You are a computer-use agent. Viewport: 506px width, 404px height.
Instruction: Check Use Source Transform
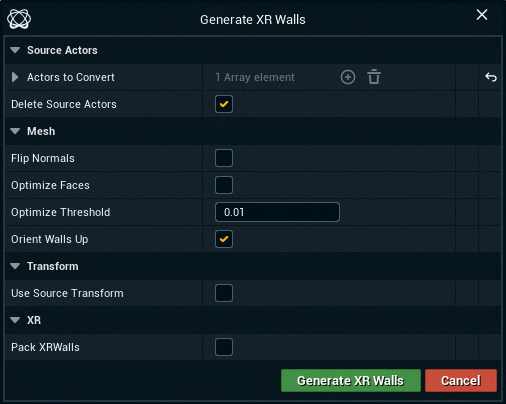coord(224,293)
